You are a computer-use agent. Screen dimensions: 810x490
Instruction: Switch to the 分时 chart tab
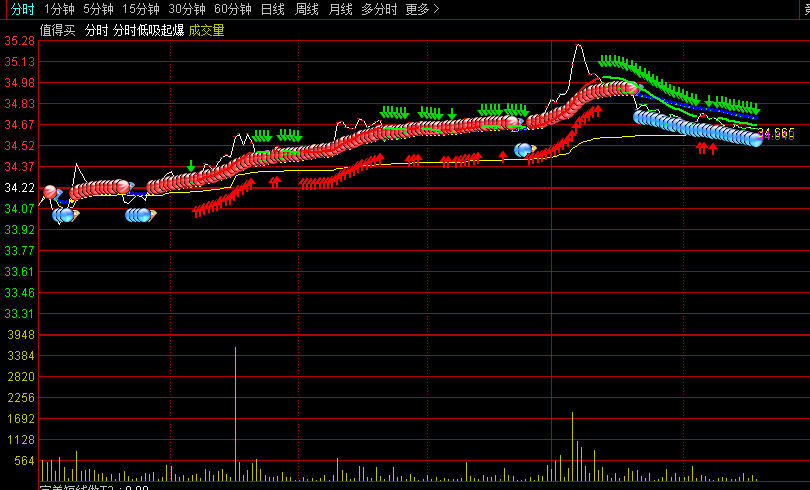(x=22, y=9)
